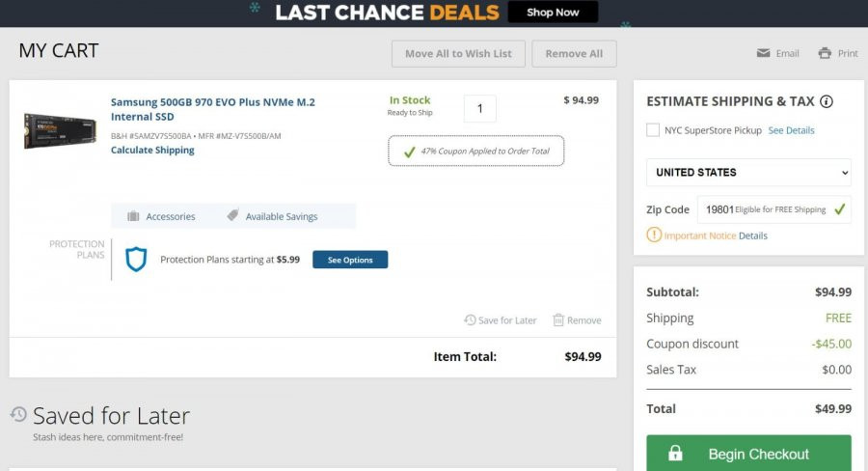
Task: Click the Zip Code input field
Action: tap(773, 209)
